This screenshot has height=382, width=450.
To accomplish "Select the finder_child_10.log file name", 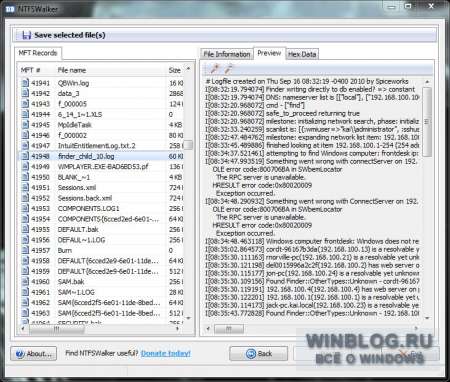I will (x=86, y=156).
